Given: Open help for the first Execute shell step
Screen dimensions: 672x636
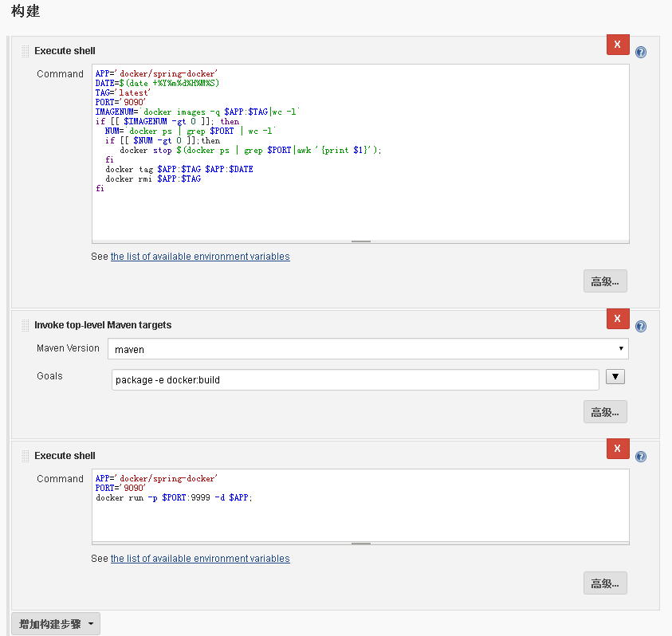Looking at the screenshot, I should (640, 51).
